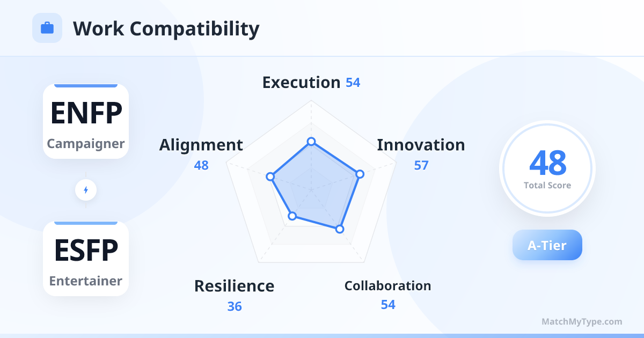Image resolution: width=644 pixels, height=338 pixels.
Task: Click the Innovation score value 57
Action: tap(421, 165)
